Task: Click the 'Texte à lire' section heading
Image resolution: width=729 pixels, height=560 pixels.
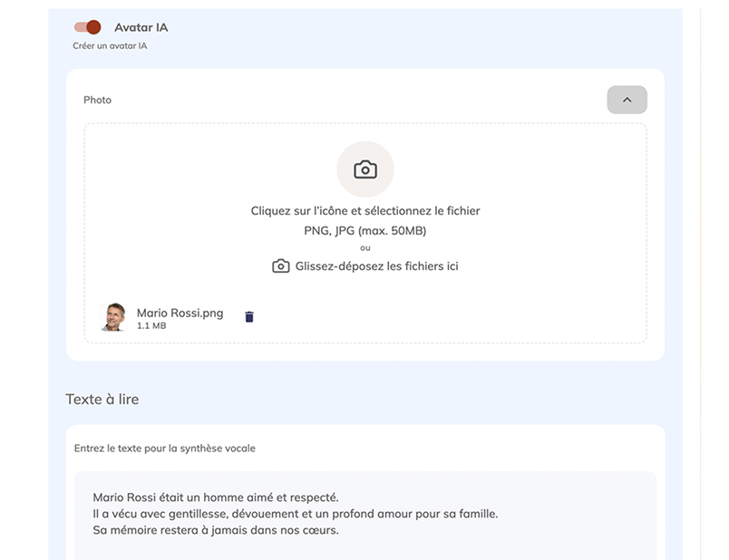Action: click(102, 399)
